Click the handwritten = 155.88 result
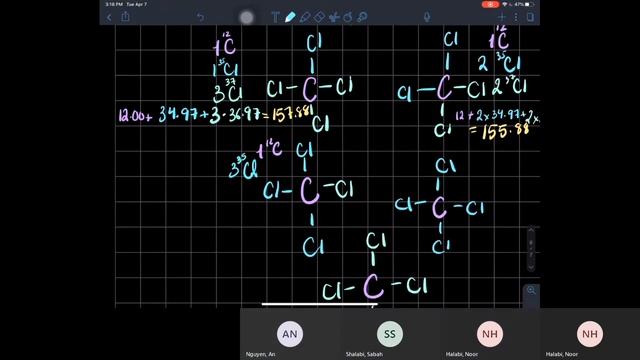 click(500, 132)
